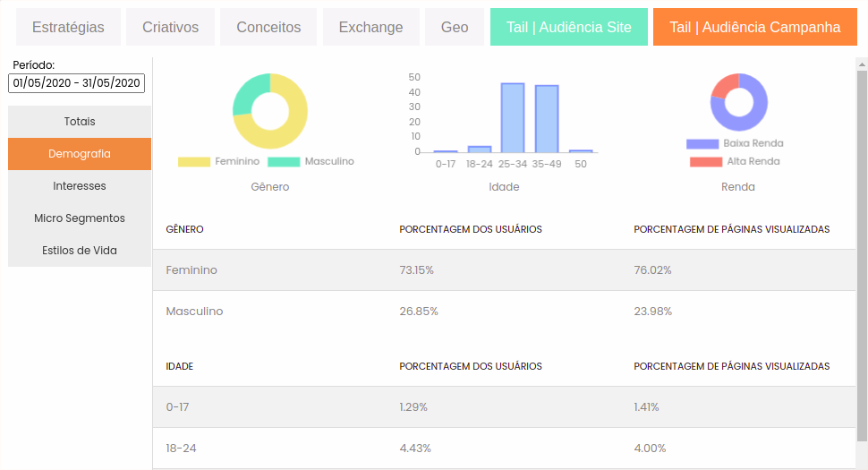Select Totais in the sidebar

(80, 122)
